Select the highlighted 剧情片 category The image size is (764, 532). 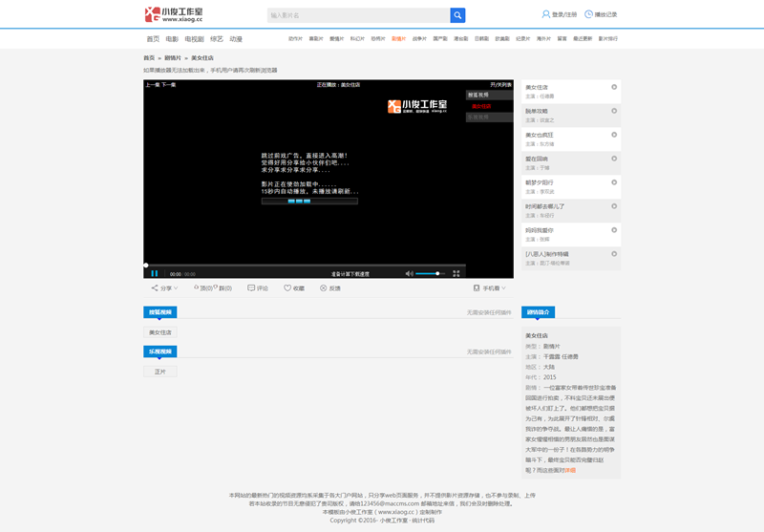[x=398, y=38]
